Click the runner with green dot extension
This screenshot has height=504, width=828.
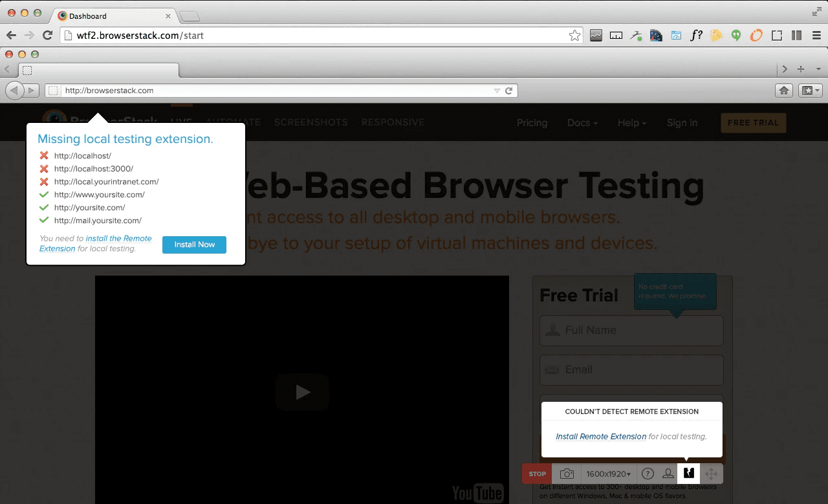(637, 36)
